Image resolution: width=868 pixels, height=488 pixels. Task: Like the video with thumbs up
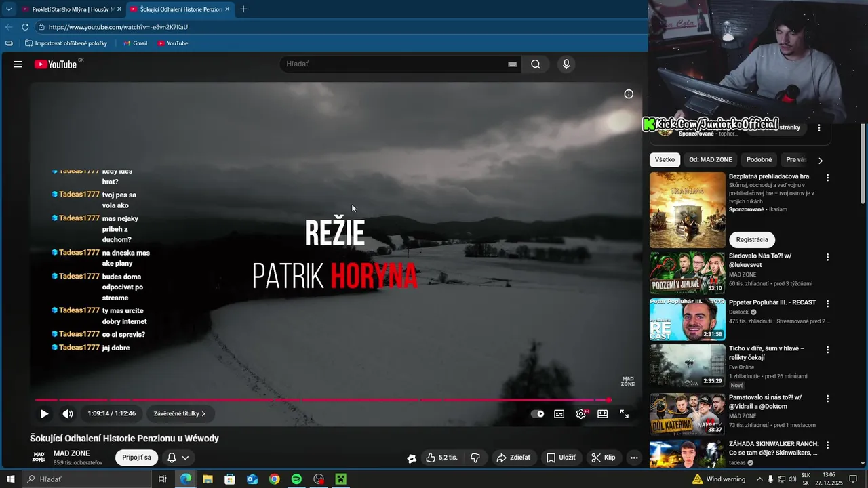442,457
